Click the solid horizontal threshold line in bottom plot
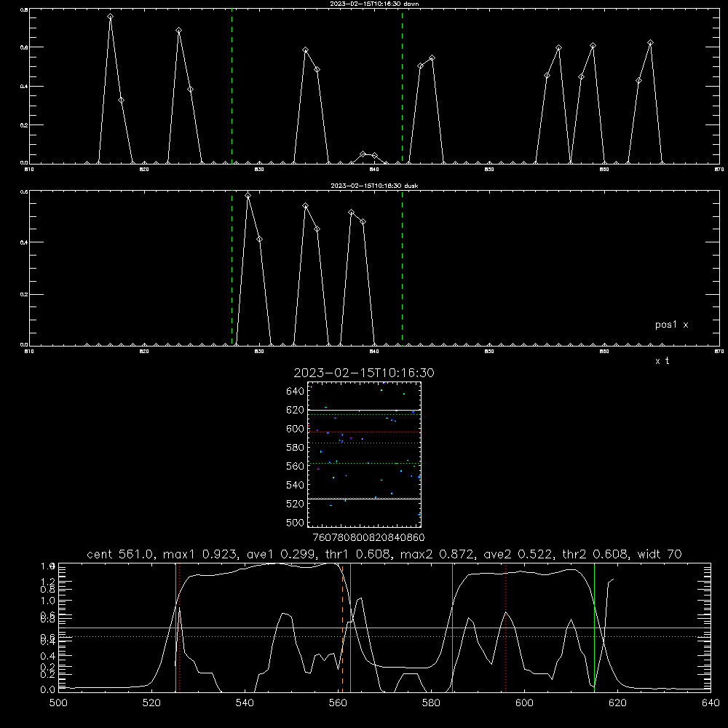This screenshot has height=728, width=728. coord(384,628)
